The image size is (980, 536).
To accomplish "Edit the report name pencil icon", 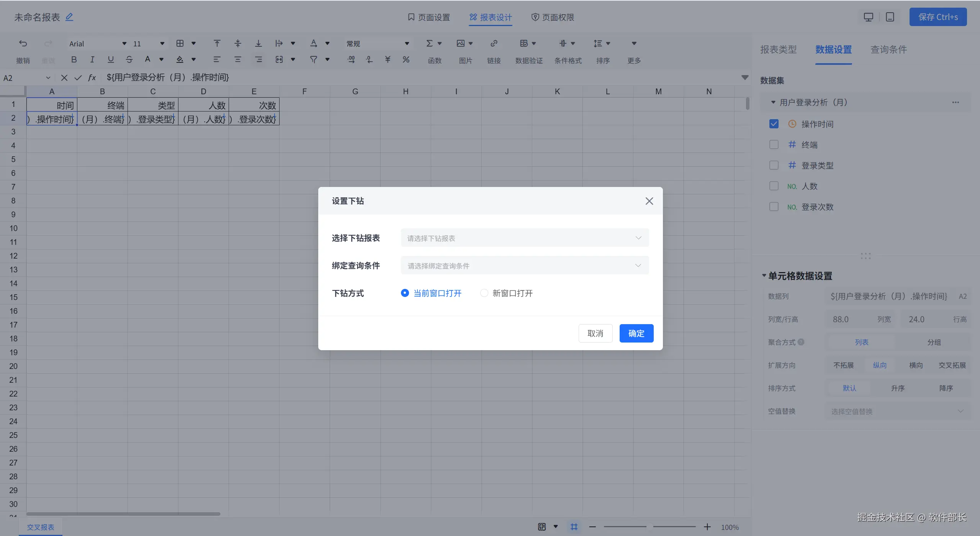I will (x=69, y=17).
